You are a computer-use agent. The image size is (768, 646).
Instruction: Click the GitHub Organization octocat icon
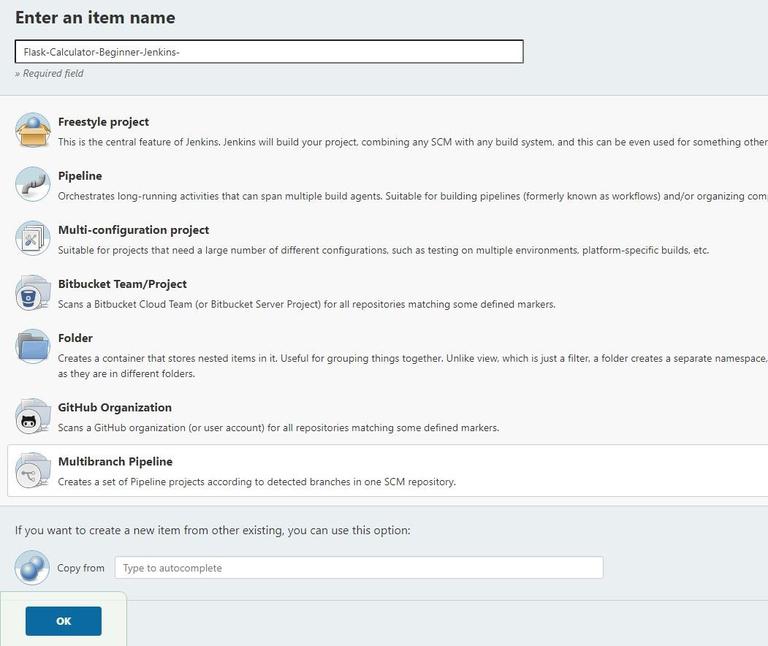(x=32, y=417)
